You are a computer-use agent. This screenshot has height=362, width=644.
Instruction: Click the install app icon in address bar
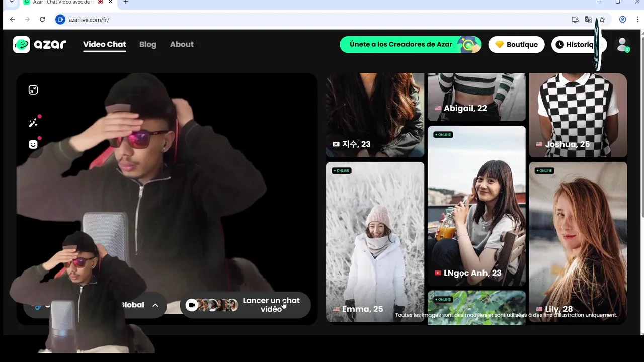click(x=575, y=20)
